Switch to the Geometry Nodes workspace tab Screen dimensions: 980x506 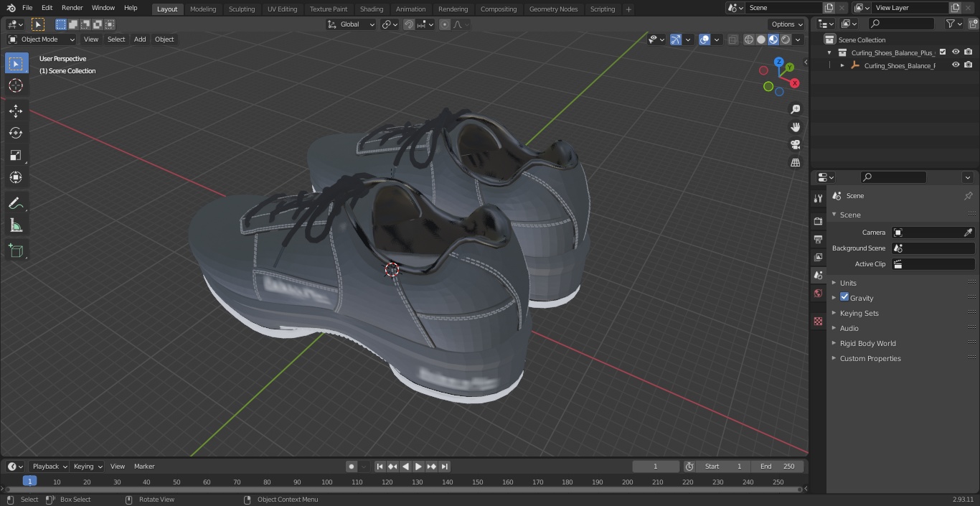[553, 9]
